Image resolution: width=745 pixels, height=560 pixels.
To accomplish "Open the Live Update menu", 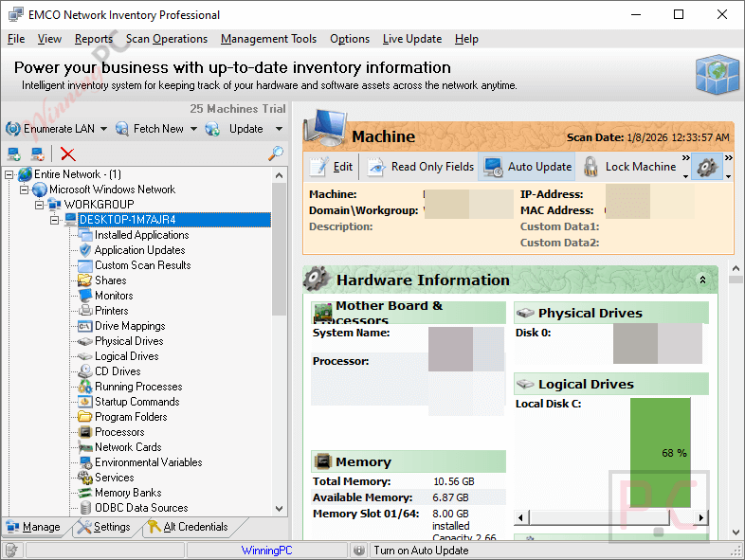I will pyautogui.click(x=412, y=39).
